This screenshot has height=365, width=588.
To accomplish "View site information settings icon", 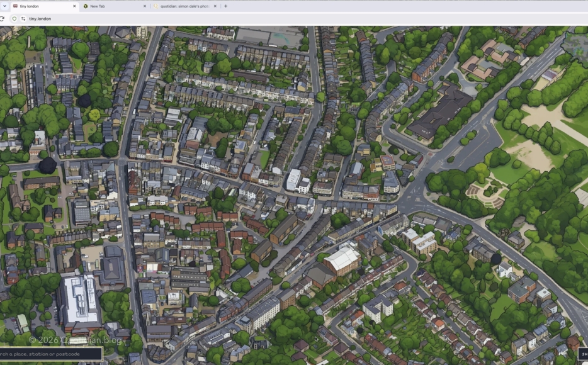I will 23,19.
